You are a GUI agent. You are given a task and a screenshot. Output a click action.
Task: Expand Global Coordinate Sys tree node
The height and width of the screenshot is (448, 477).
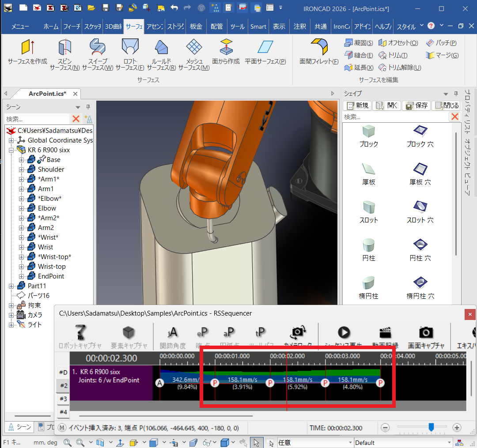[11, 140]
